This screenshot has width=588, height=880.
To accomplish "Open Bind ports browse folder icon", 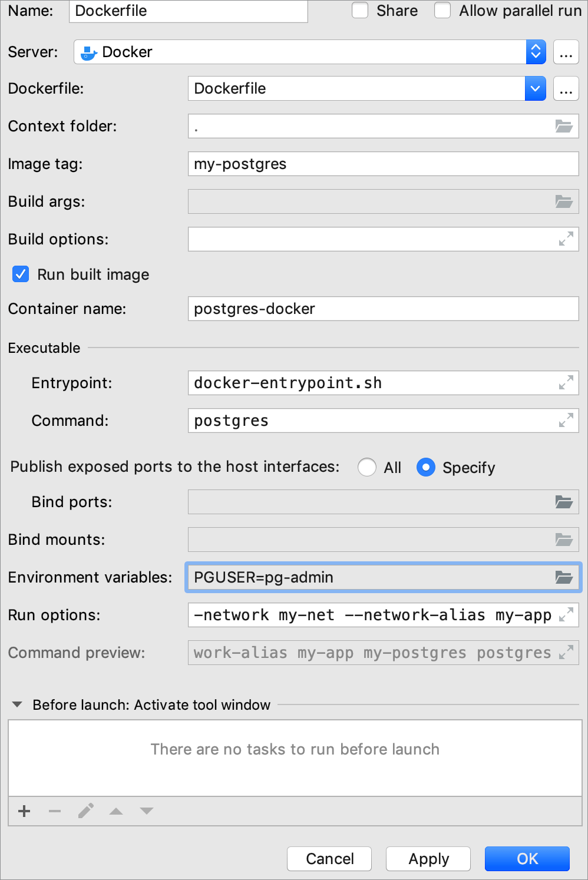I will (x=564, y=502).
